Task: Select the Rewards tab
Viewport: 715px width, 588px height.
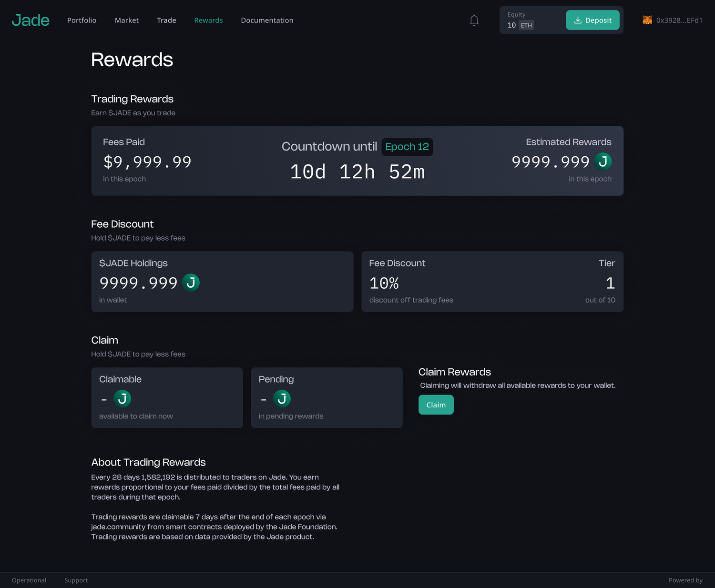Action: [x=208, y=20]
